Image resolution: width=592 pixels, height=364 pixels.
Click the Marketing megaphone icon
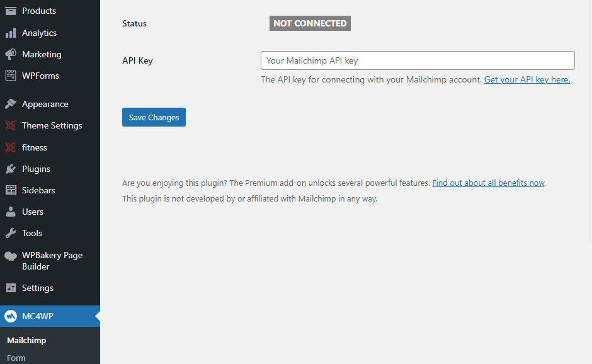click(11, 54)
